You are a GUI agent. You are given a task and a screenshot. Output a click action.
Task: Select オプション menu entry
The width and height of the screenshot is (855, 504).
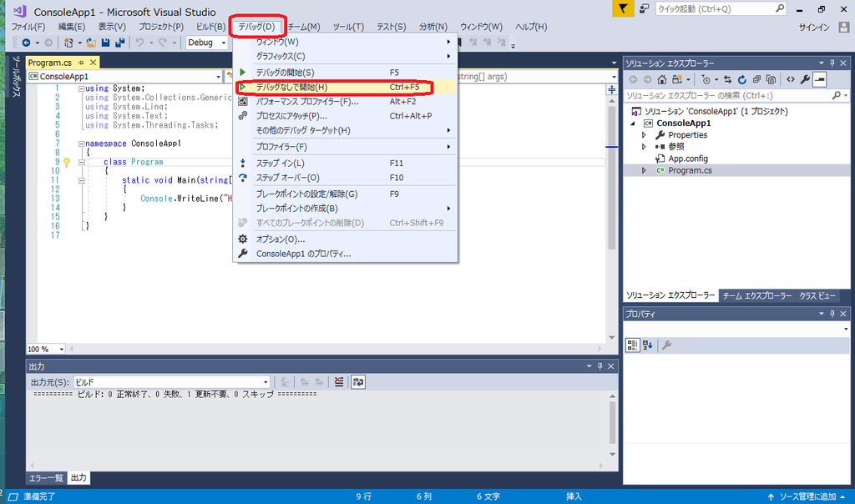pyautogui.click(x=345, y=239)
